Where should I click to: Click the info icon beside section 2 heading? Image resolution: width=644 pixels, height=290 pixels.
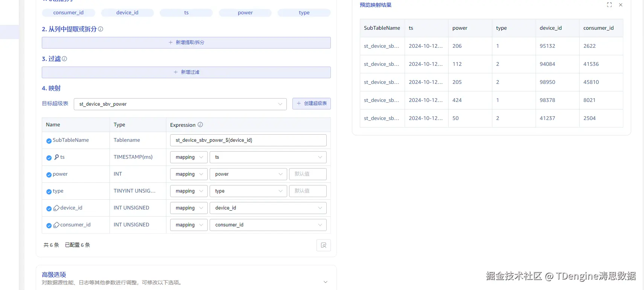click(100, 29)
